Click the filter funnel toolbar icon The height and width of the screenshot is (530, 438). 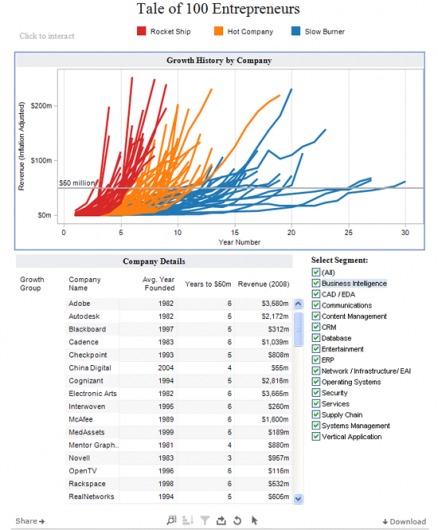204,521
